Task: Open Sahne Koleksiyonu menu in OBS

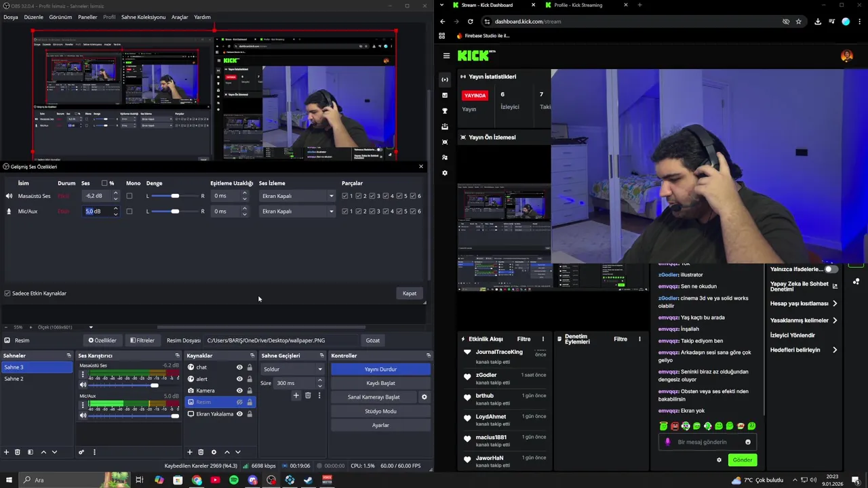Action: pos(143,17)
